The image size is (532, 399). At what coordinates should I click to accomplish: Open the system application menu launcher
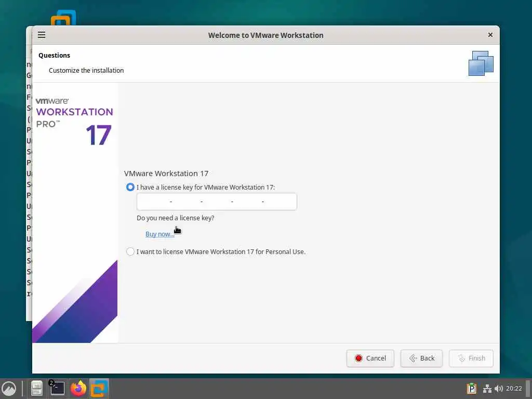[x=9, y=388]
